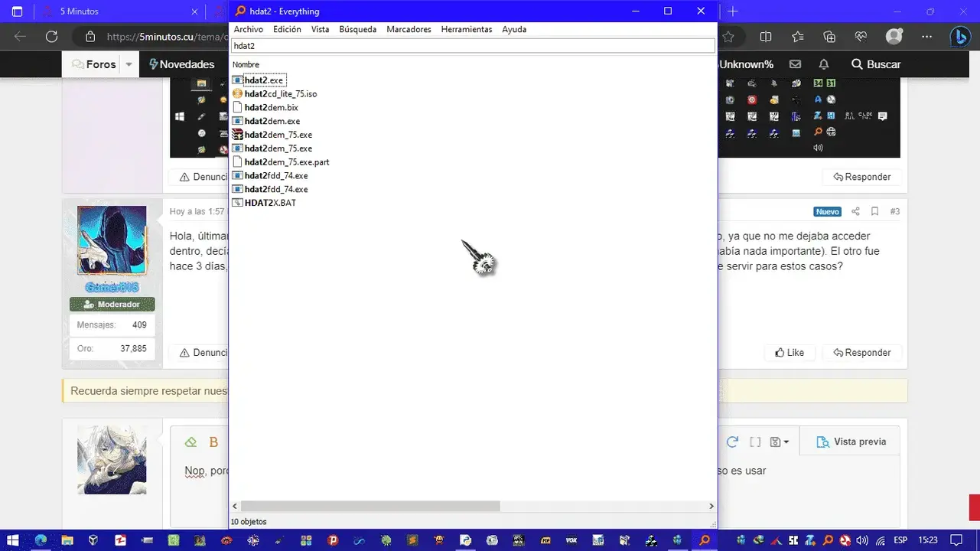Toggle bold in the reply editor

click(x=214, y=442)
